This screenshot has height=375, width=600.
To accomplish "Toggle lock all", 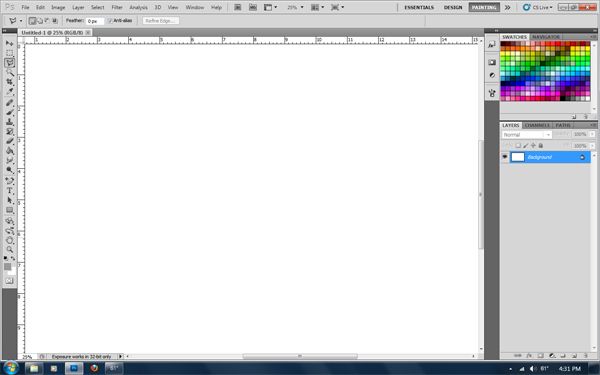I will (541, 145).
